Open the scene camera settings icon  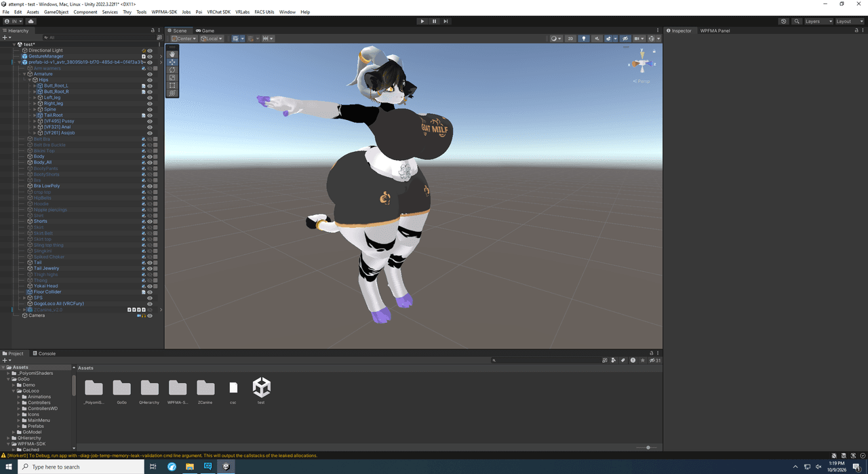pos(638,39)
